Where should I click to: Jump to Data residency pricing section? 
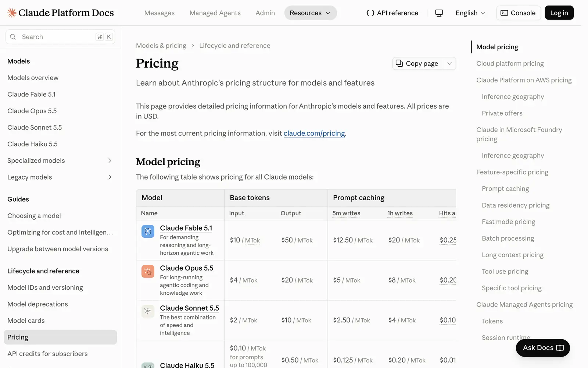click(516, 205)
